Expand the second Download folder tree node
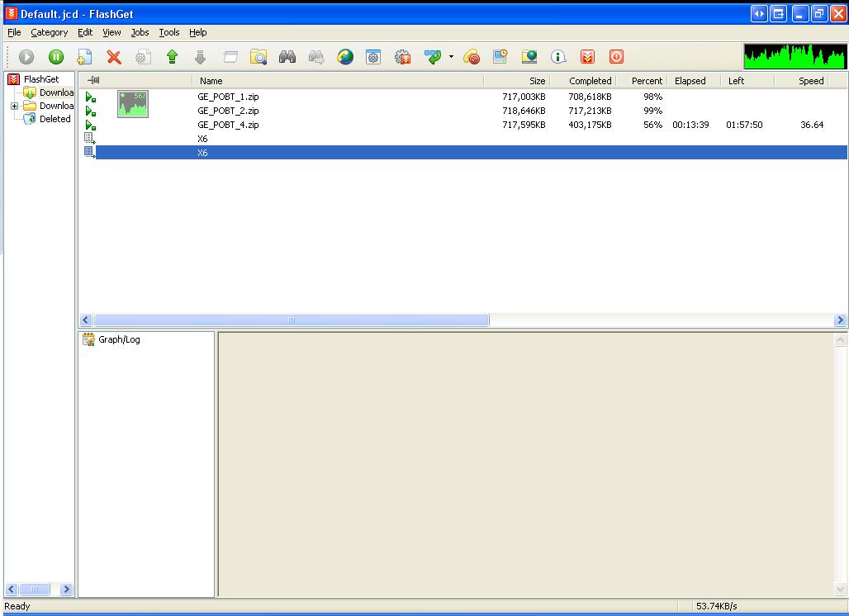The height and width of the screenshot is (616, 849). [x=15, y=107]
